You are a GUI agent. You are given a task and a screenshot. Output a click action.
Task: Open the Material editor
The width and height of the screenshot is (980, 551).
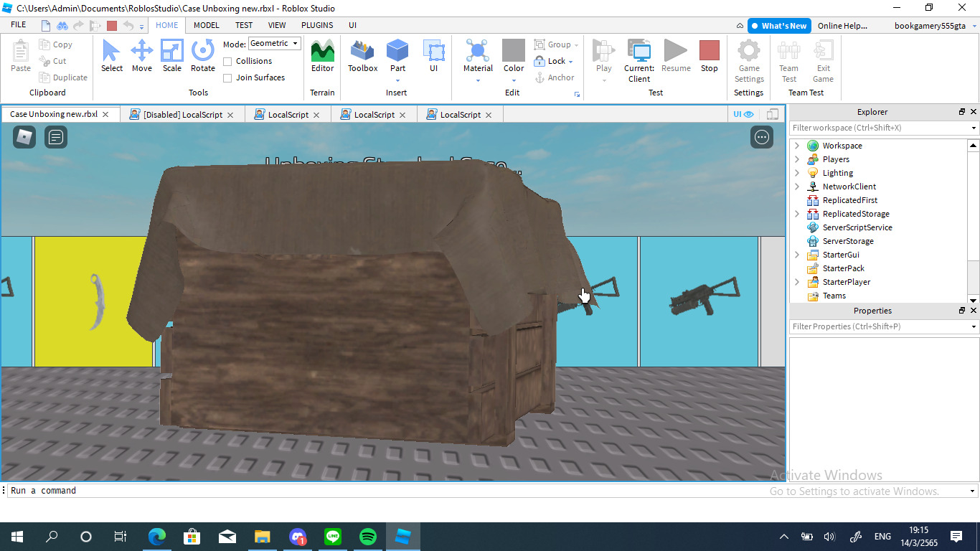coord(478,56)
